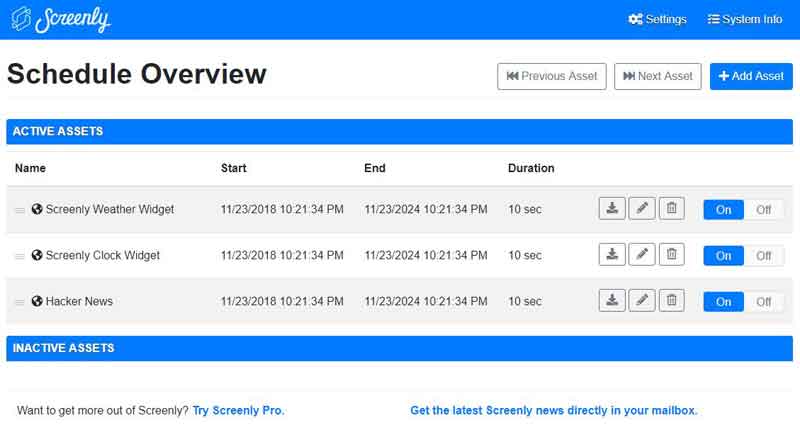Click globe icon beside Screenly Clock Widget

[37, 255]
